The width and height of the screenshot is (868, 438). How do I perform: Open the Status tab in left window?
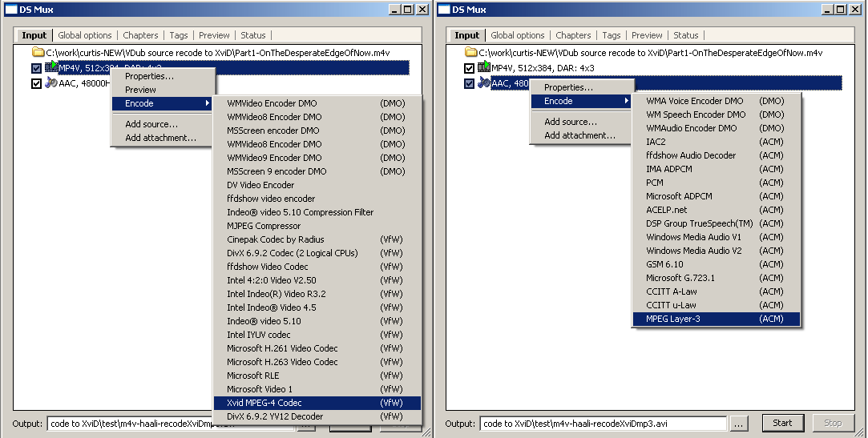click(253, 35)
